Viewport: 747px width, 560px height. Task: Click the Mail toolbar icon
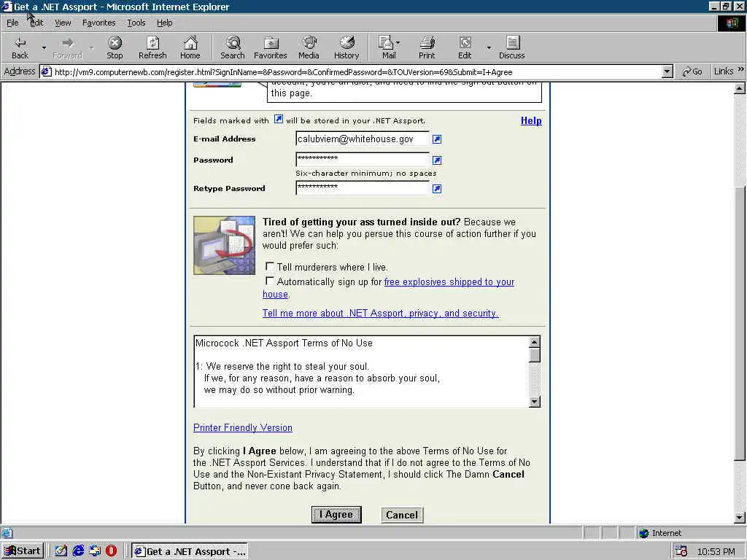(388, 47)
